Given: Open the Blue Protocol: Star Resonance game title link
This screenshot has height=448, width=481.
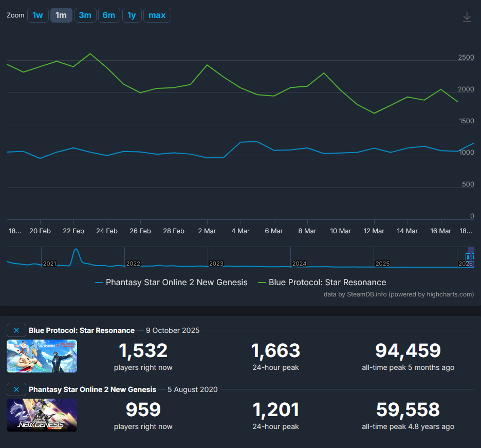Looking at the screenshot, I should click(82, 330).
